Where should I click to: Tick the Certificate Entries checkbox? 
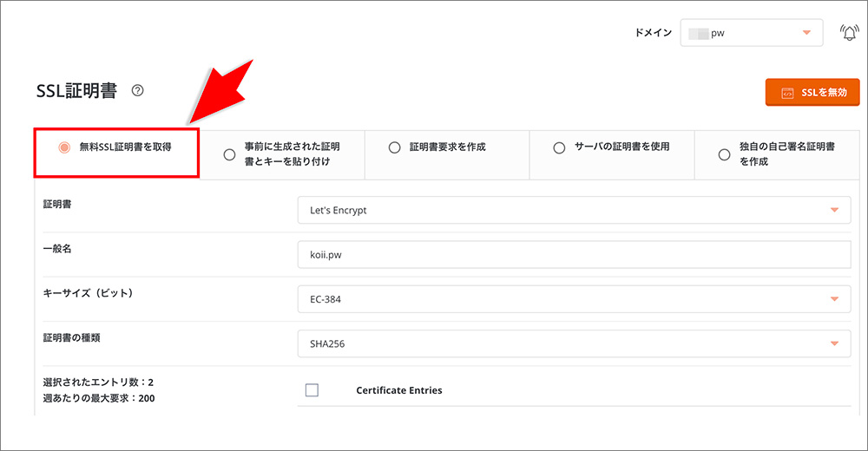pos(312,390)
